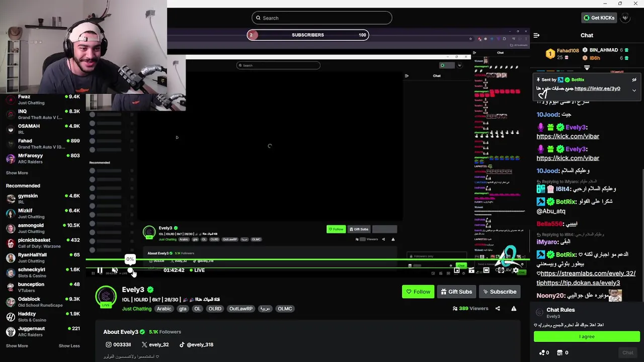The image size is (644, 362).
Task: Unmute the stream volume icon
Action: [x=115, y=270]
